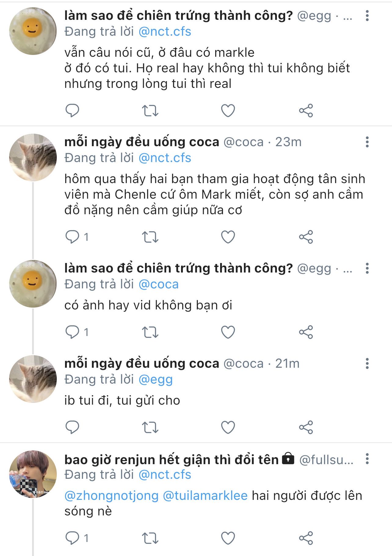Viewport: 392px width, 556px height.
Task: Retweet the 'có ảnh hay vid không' tweet
Action: tap(150, 332)
